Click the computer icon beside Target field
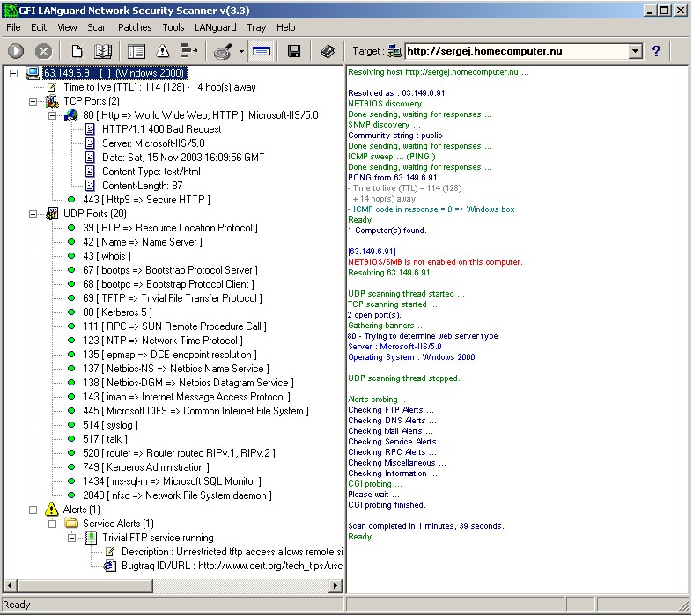Viewport: 693px width, 616px height. click(x=394, y=51)
